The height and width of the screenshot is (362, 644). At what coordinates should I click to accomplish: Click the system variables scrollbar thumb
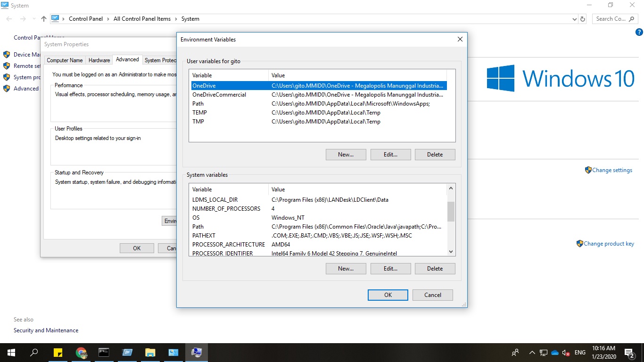pos(451,211)
